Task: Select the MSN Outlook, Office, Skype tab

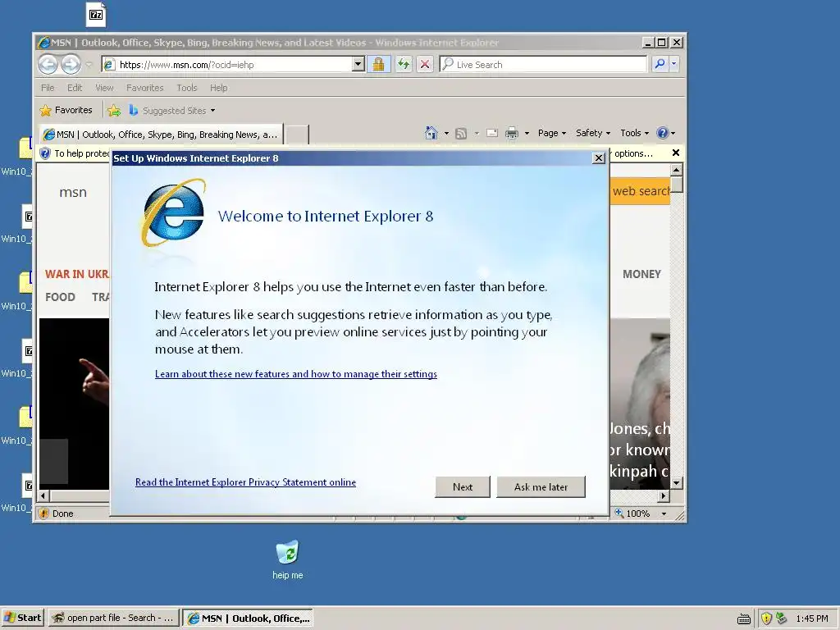Action: pos(161,135)
